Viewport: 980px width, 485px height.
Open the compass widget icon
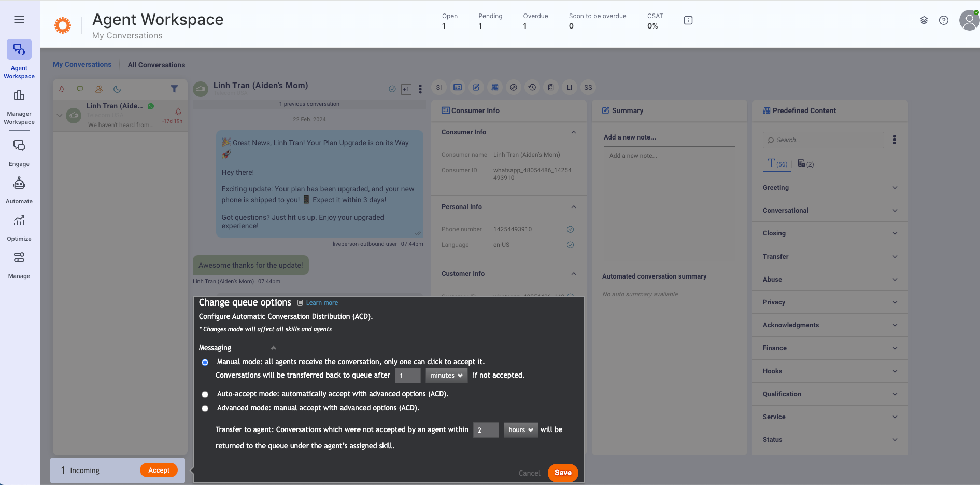(x=514, y=87)
